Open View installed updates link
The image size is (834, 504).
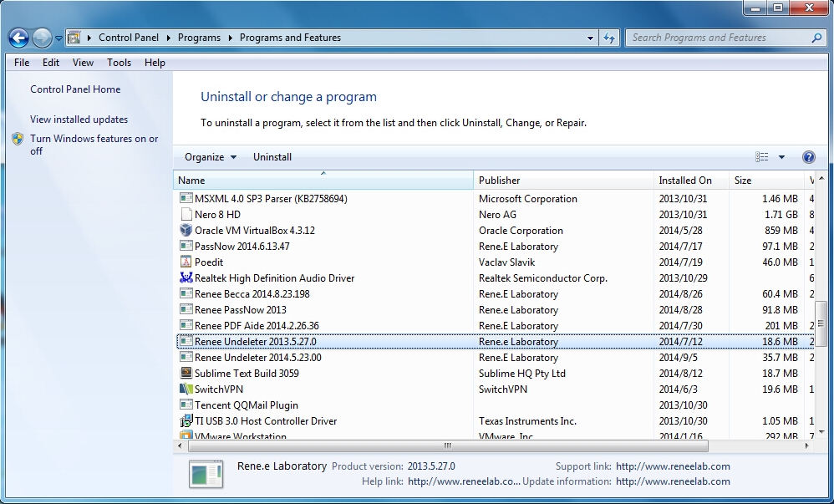(x=79, y=120)
